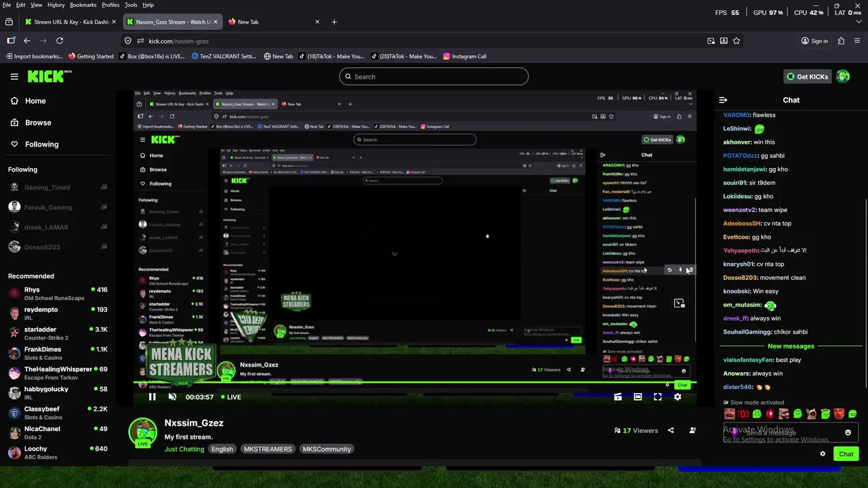The image size is (868, 488).
Task: Open video player settings gear
Action: pos(677,397)
